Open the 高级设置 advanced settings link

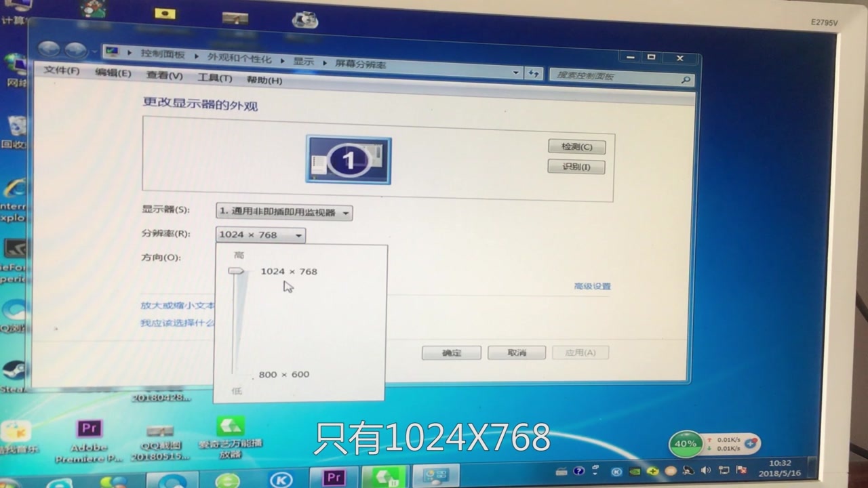click(x=593, y=286)
